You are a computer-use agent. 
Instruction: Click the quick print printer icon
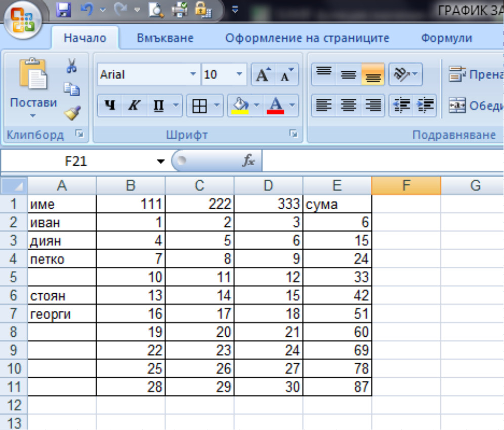pos(180,10)
